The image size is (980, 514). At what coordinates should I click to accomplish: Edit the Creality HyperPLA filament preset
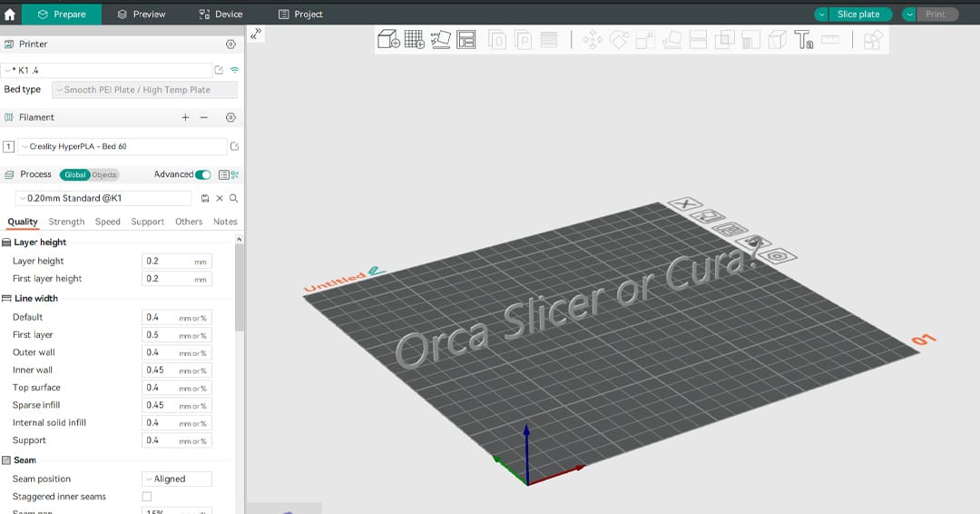[x=234, y=146]
